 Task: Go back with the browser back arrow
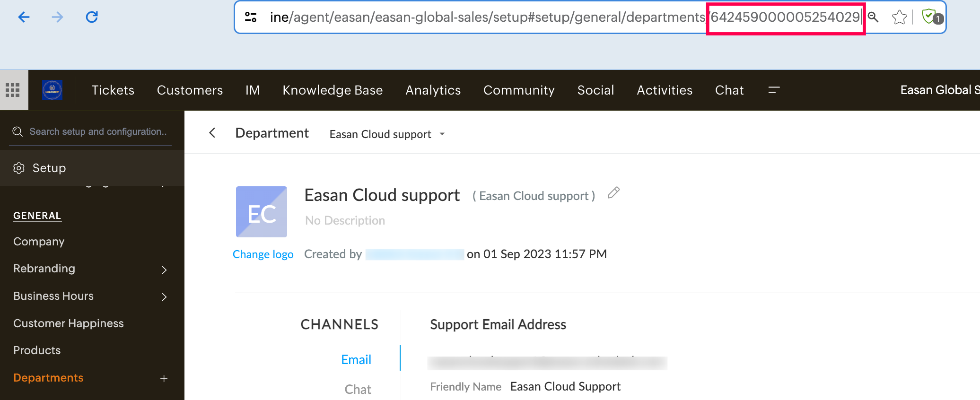pos(24,17)
